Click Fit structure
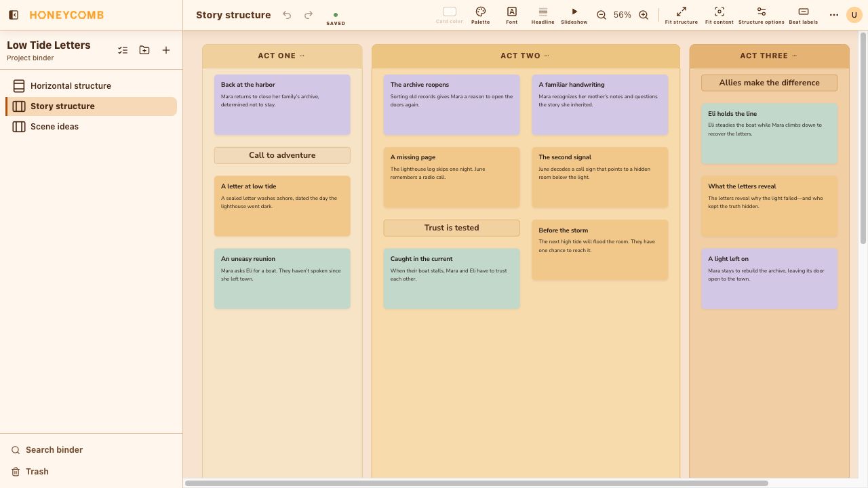868x488 pixels. pos(682,15)
